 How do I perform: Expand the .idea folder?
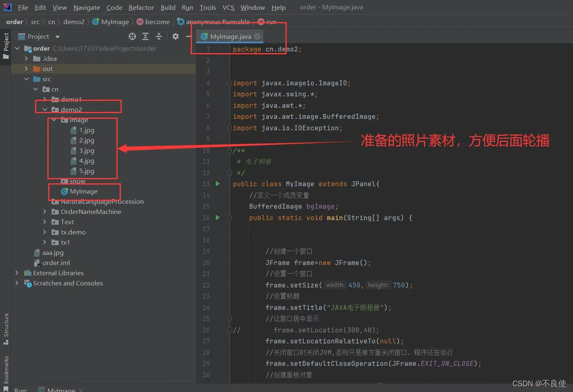tap(26, 59)
